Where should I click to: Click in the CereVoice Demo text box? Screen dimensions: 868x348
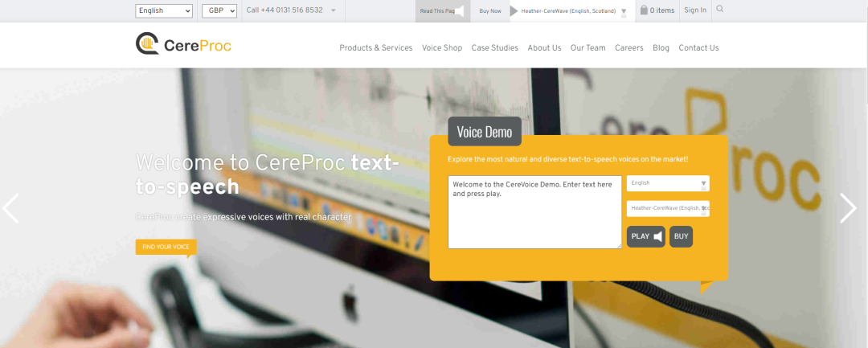point(534,212)
